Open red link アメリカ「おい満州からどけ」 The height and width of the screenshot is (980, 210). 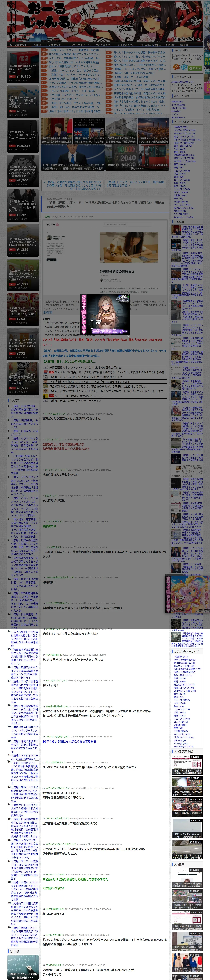point(103,342)
